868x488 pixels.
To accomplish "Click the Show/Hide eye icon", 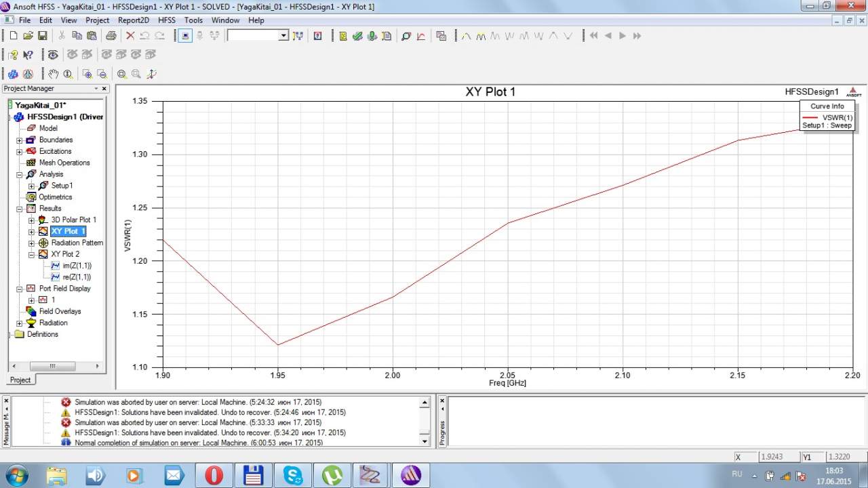I will pyautogui.click(x=53, y=55).
